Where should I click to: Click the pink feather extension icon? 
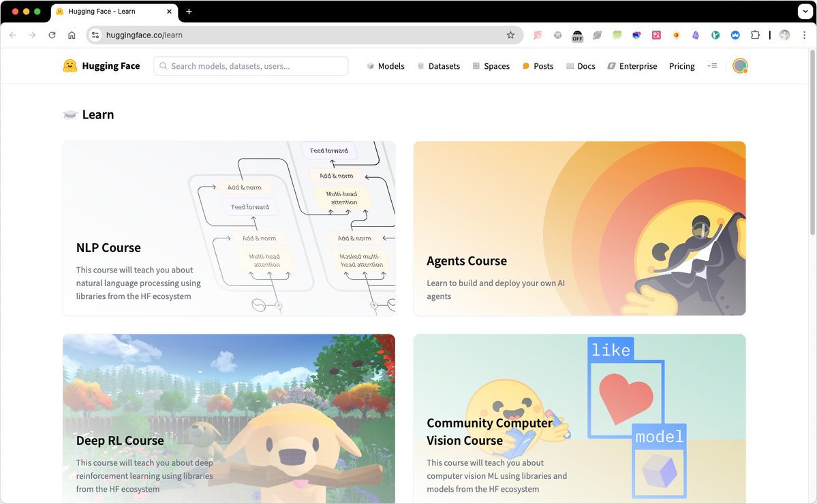(538, 35)
